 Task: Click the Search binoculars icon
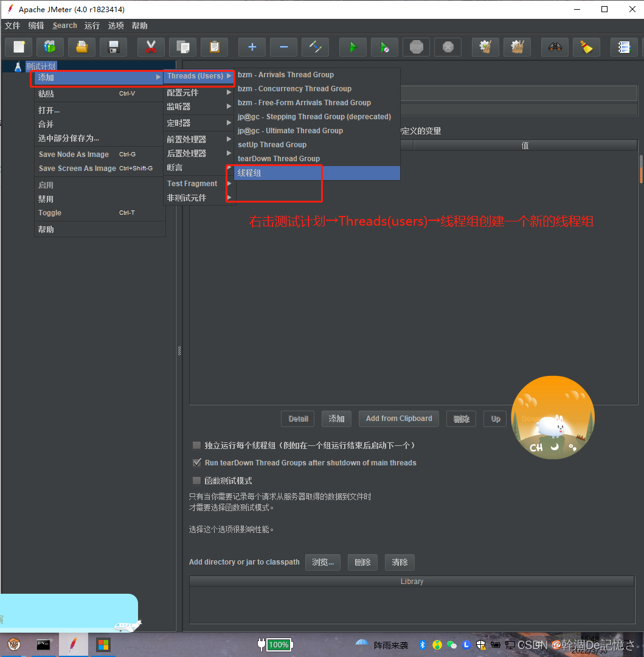[x=555, y=47]
